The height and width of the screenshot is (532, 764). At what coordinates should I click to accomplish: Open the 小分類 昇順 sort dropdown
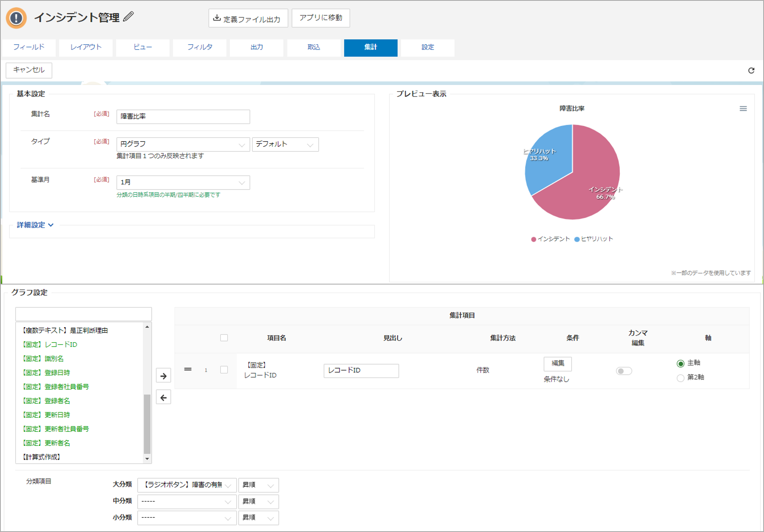click(x=258, y=518)
